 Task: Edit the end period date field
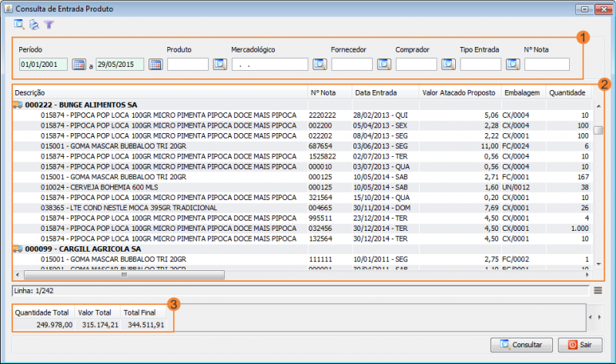[120, 65]
